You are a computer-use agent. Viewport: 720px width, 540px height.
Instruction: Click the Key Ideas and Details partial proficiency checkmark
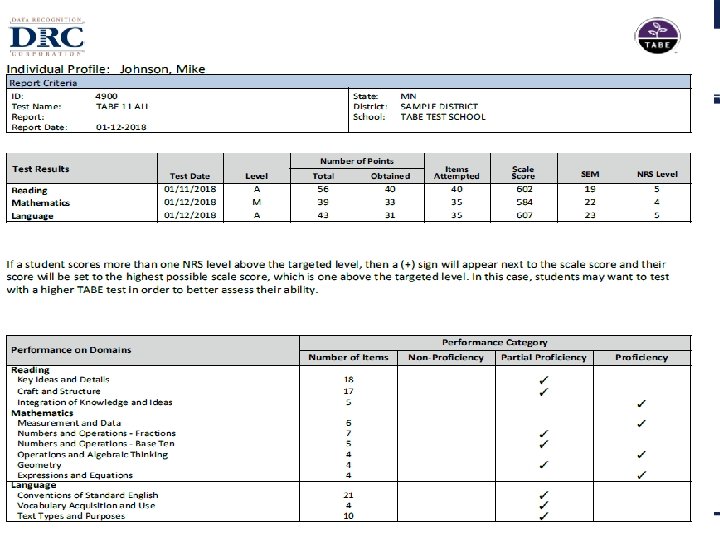pyautogui.click(x=544, y=380)
